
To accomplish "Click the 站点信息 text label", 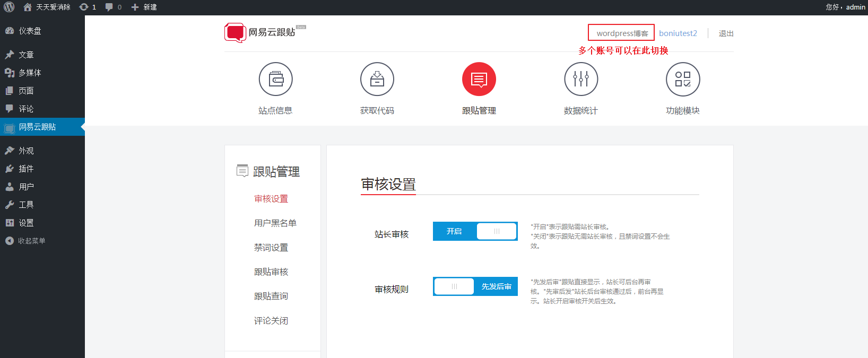I will point(275,111).
